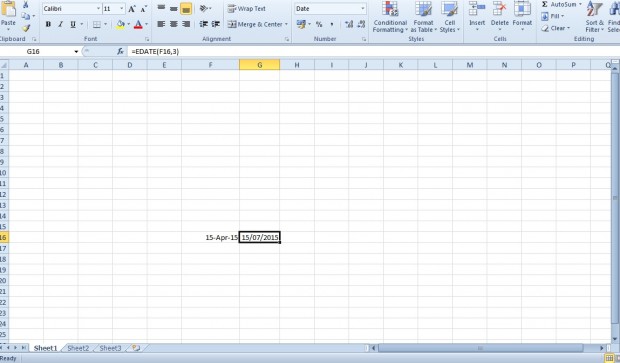620x363 pixels.
Task: Toggle Italic formatting
Action: click(x=60, y=25)
